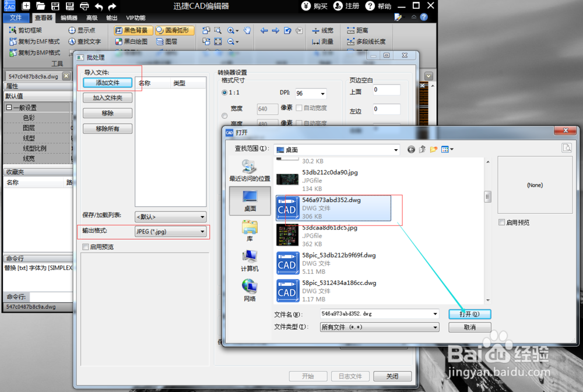The height and width of the screenshot is (392, 583).
Task: Click the fit-to-extents zoom icon
Action: coord(218,41)
